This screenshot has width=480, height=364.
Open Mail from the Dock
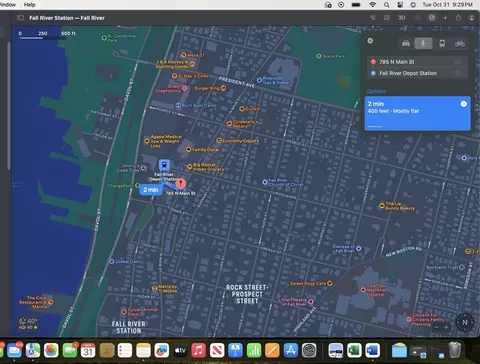click(14, 350)
